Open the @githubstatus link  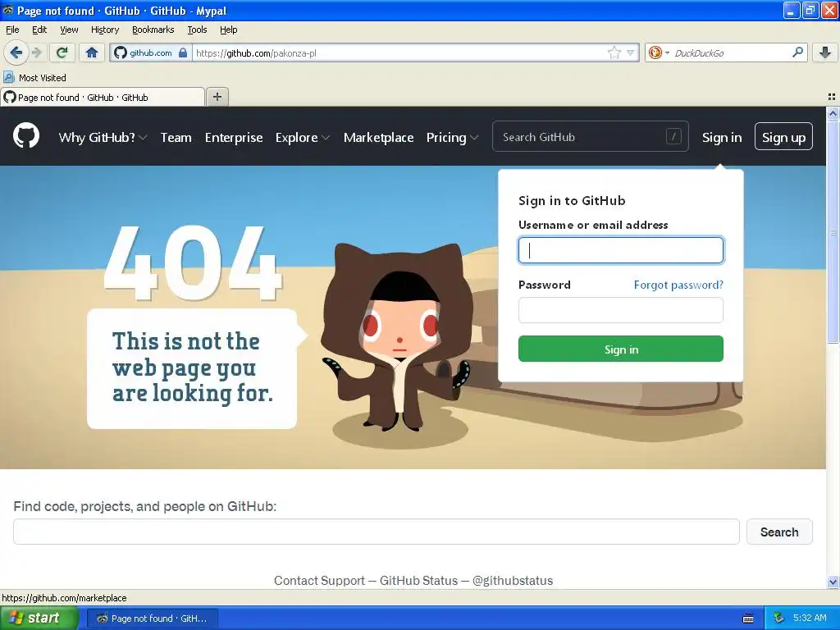coord(512,581)
